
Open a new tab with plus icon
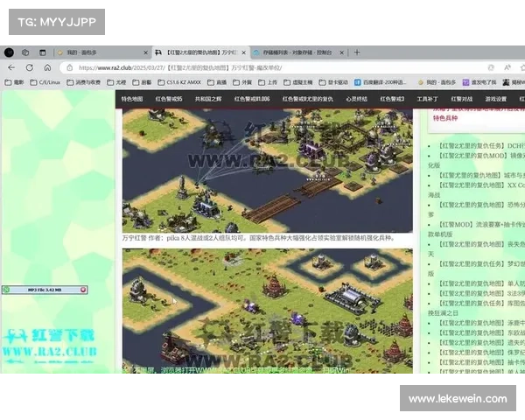point(357,52)
